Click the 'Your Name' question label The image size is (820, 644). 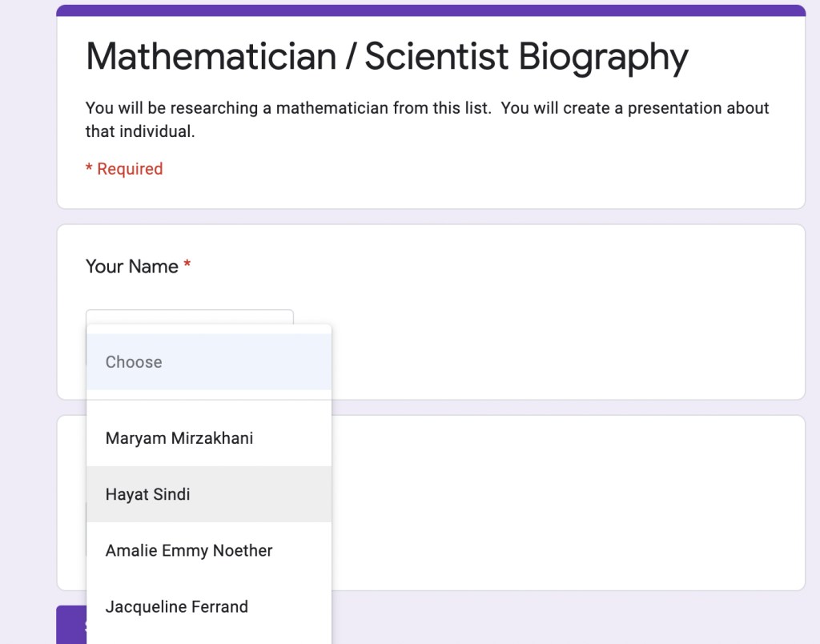132,267
